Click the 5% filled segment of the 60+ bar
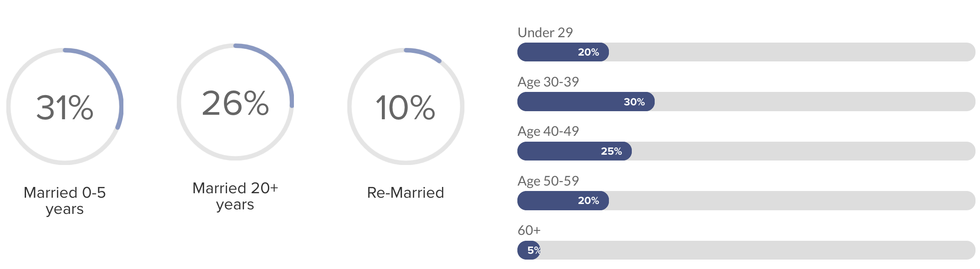The height and width of the screenshot is (269, 980). point(529,250)
